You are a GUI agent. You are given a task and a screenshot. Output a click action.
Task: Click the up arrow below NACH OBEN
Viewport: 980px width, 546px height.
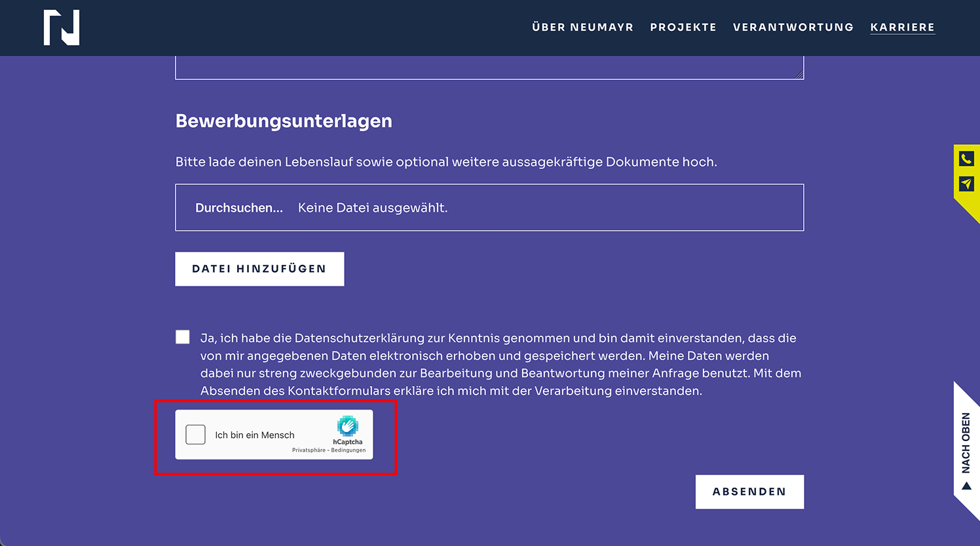[966, 486]
